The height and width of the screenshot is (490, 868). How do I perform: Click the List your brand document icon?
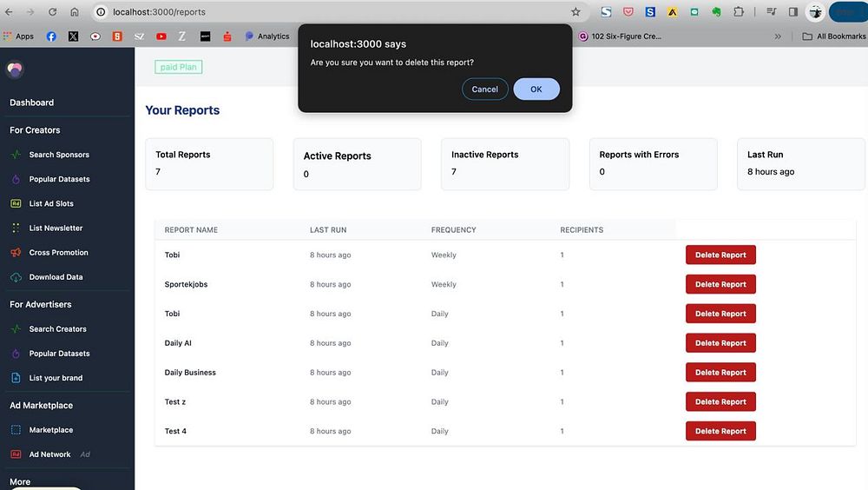pyautogui.click(x=16, y=377)
